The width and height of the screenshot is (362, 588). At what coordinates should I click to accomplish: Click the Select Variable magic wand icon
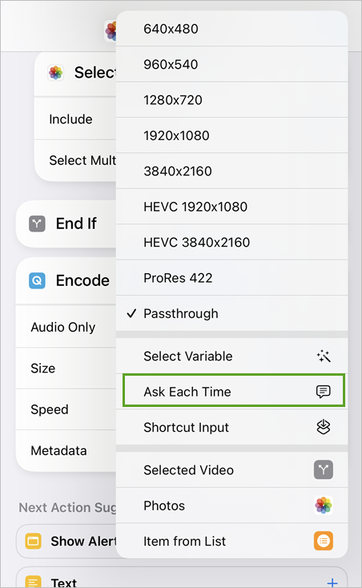323,356
